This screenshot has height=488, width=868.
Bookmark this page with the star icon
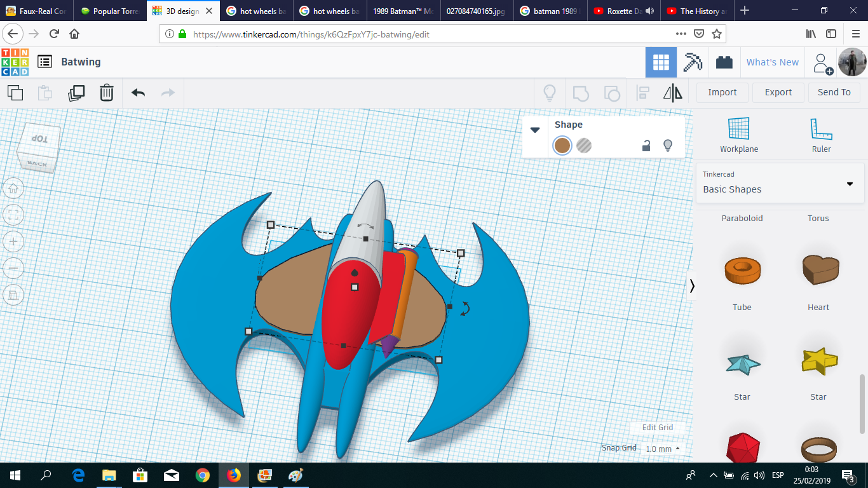pyautogui.click(x=717, y=34)
